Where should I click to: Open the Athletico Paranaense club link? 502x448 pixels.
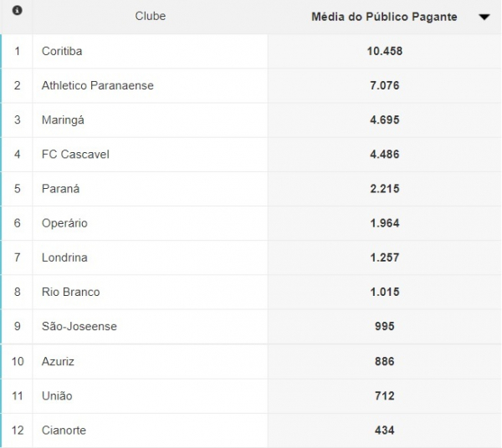pos(98,85)
